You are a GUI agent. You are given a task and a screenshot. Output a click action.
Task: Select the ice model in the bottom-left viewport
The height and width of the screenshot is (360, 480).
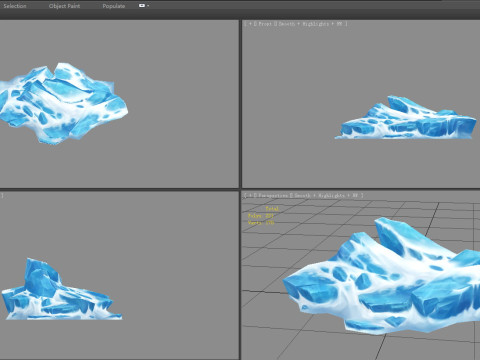tap(62, 290)
